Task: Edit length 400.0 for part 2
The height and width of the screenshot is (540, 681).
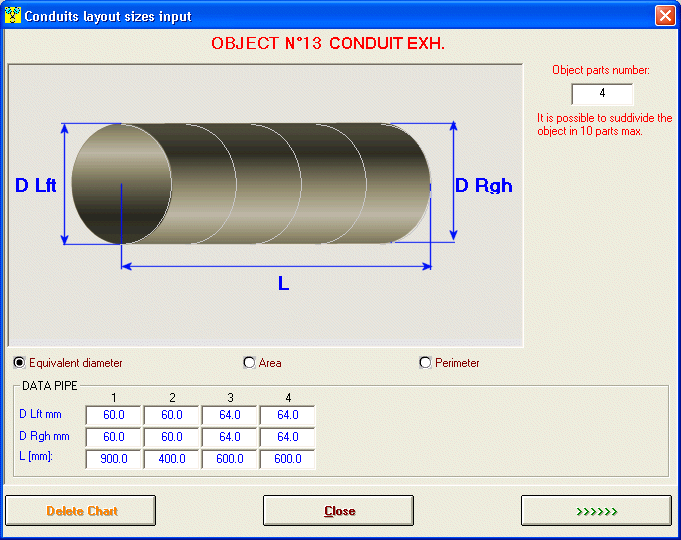Action: [x=172, y=459]
